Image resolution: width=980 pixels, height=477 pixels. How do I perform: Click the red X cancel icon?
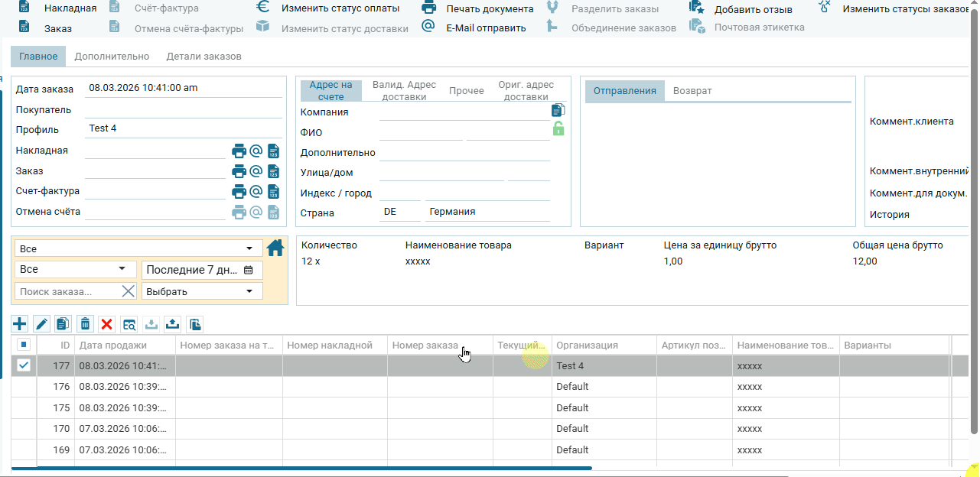coord(106,324)
